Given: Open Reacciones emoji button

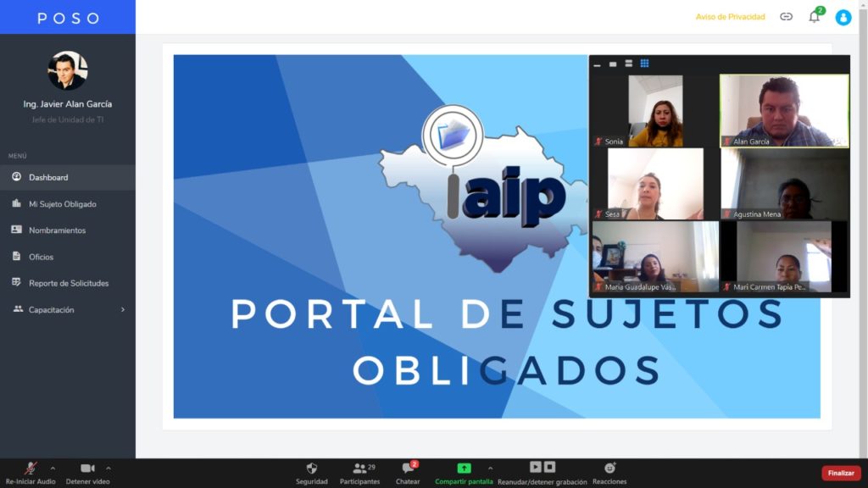Looking at the screenshot, I should click(609, 474).
